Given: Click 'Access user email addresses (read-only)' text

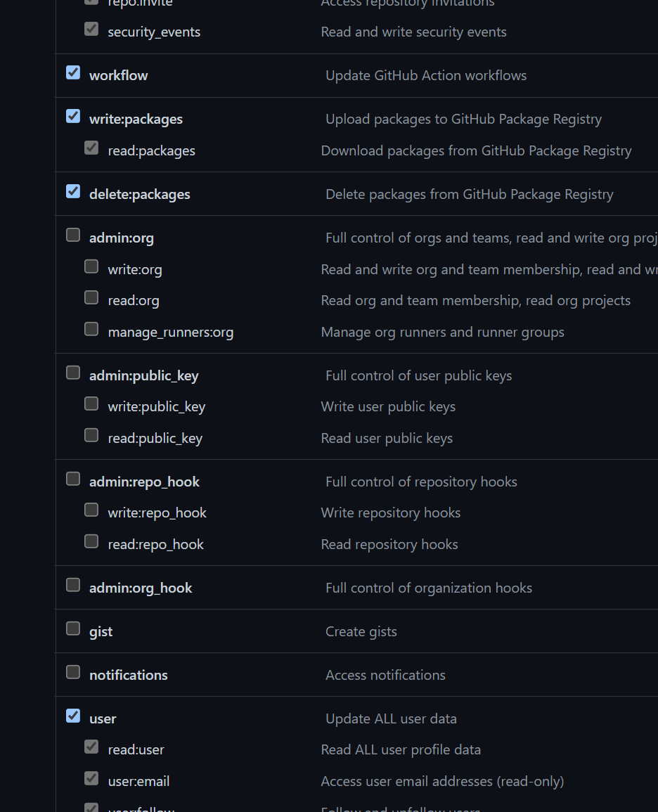Looking at the screenshot, I should coord(443,782).
